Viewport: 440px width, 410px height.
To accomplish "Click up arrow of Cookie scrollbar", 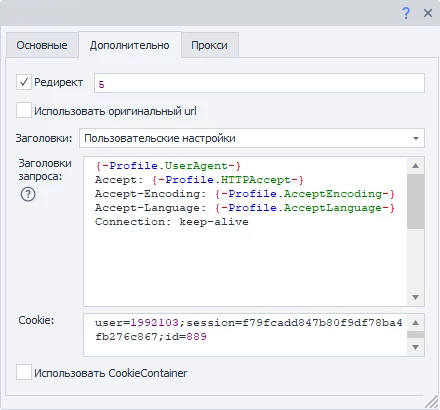I will coord(416,322).
